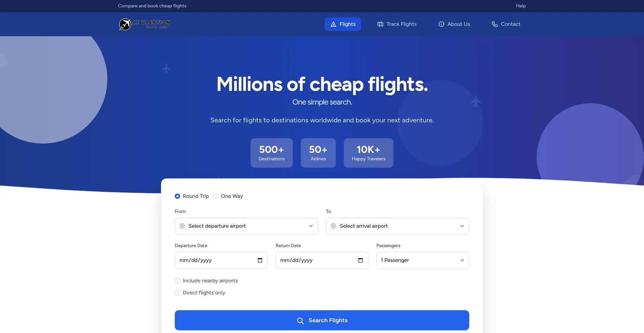Select the Round Trip radio option
Viewport: 644px width, 333px height.
tap(177, 196)
